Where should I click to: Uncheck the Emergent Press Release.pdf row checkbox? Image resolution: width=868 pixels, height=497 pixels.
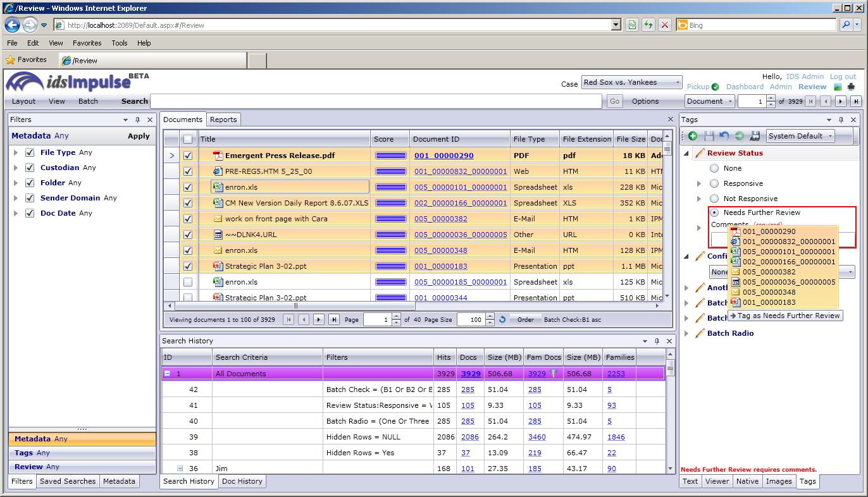coord(188,156)
